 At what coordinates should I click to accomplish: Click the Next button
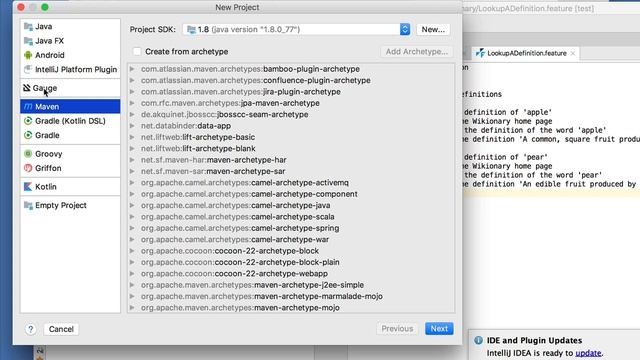[439, 329]
